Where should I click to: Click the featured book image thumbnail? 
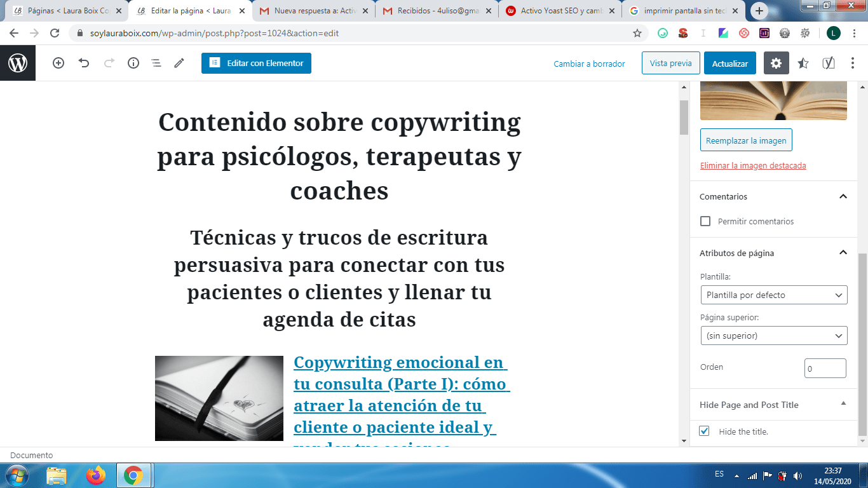(773, 101)
